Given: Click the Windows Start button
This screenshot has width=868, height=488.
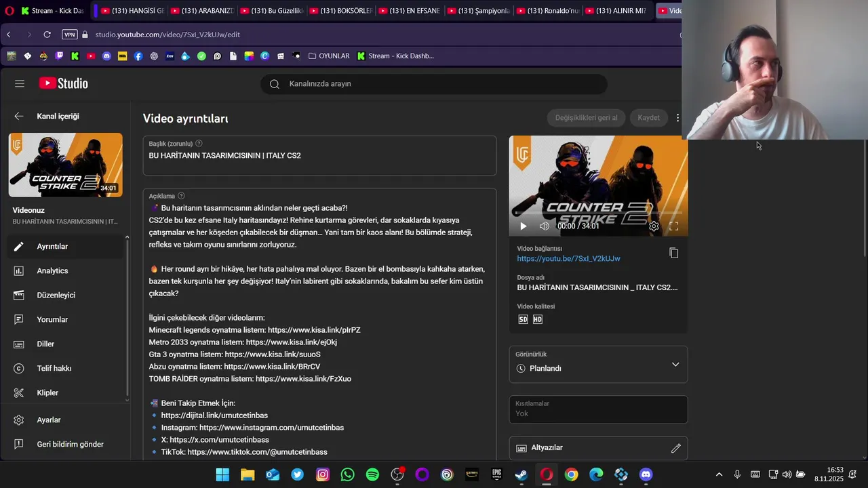Looking at the screenshot, I should [222, 475].
